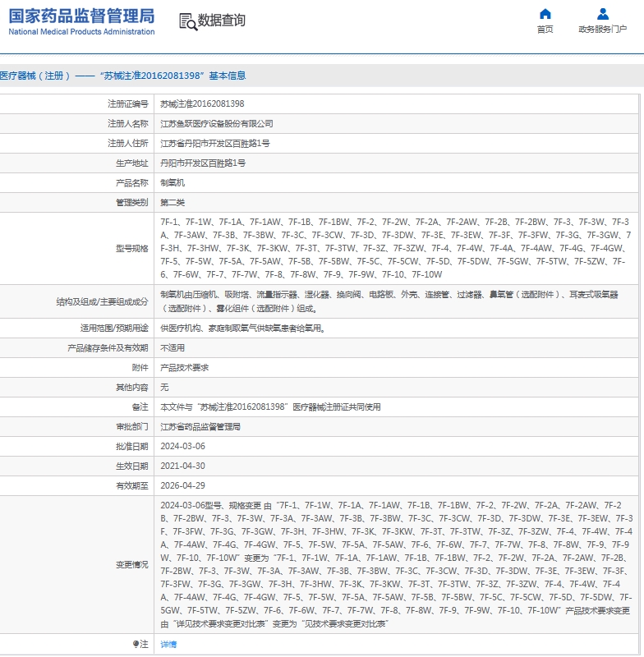This screenshot has width=644, height=657.
Task: Click the 结构及组成/主要组成成分 row label
Action: (102, 301)
